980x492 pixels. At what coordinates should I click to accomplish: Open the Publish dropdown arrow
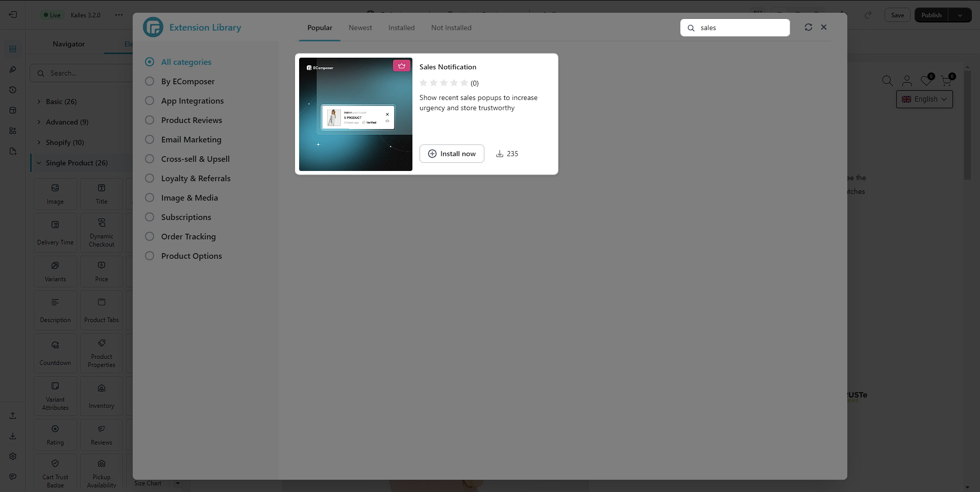point(960,15)
